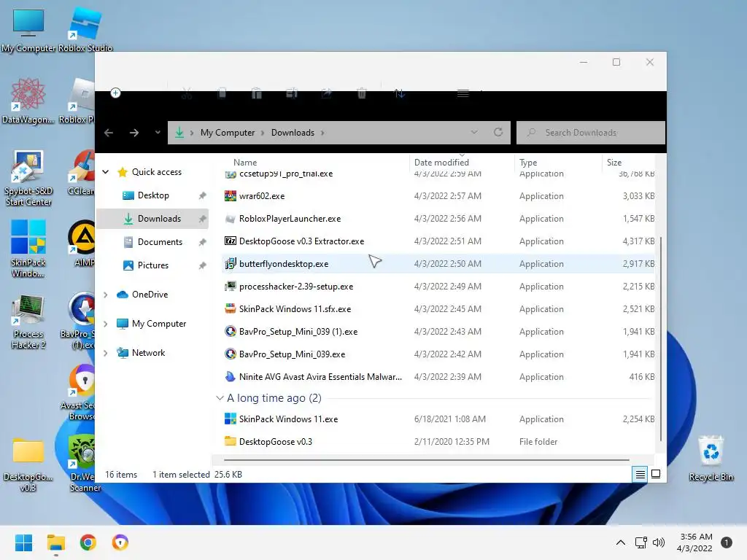The width and height of the screenshot is (747, 560).
Task: Go back with the left arrow
Action: click(109, 133)
